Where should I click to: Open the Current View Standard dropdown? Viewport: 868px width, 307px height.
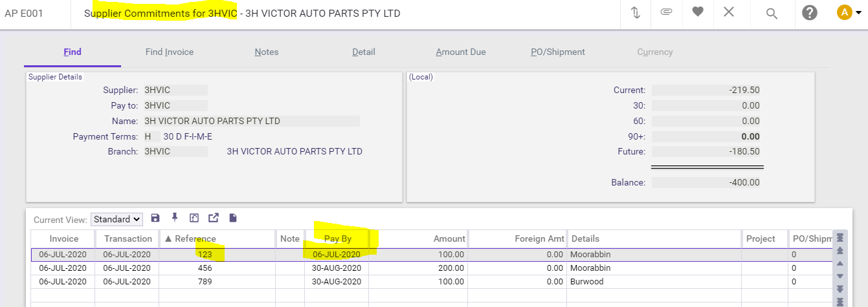[x=117, y=219]
